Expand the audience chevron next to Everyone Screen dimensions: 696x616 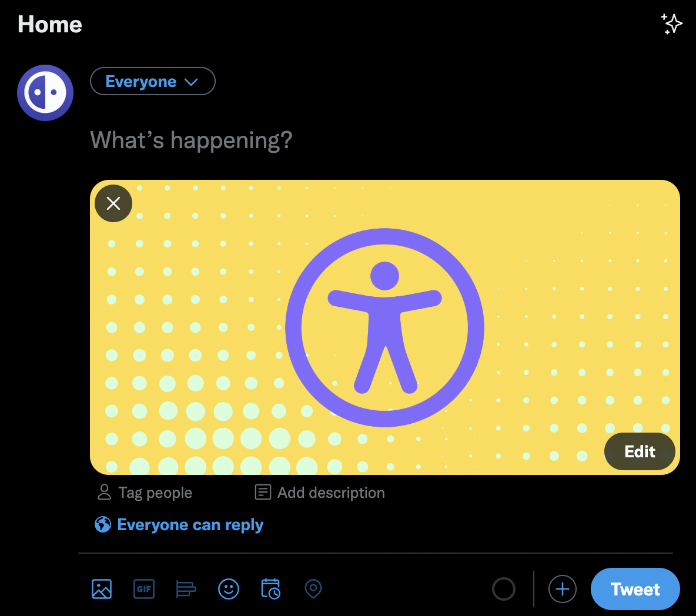[x=192, y=82]
